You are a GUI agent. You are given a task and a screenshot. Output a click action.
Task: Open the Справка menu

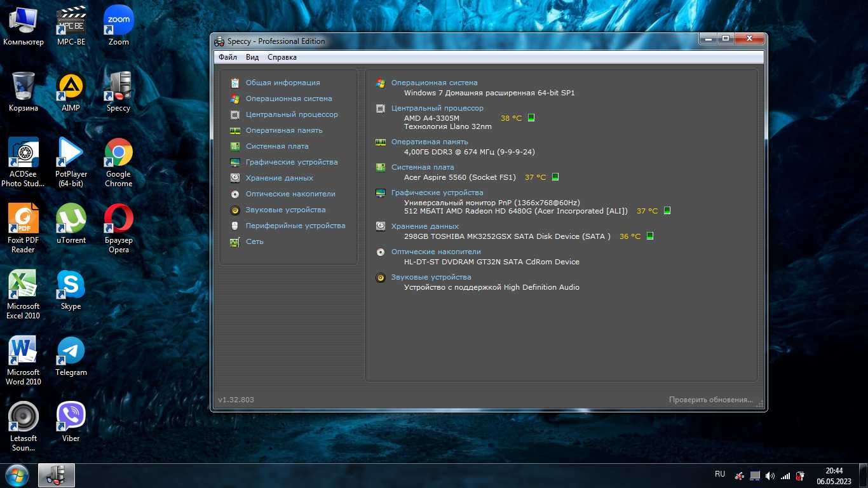[282, 57]
